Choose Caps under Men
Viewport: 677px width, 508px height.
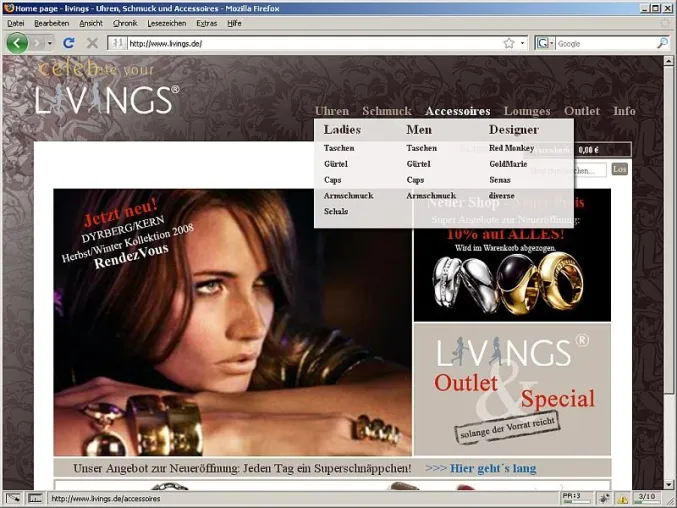415,180
